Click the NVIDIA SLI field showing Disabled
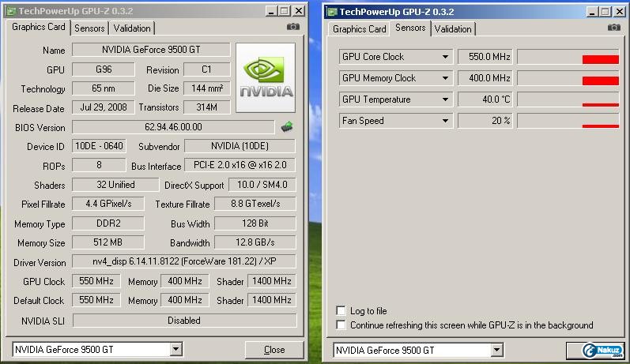 (184, 321)
